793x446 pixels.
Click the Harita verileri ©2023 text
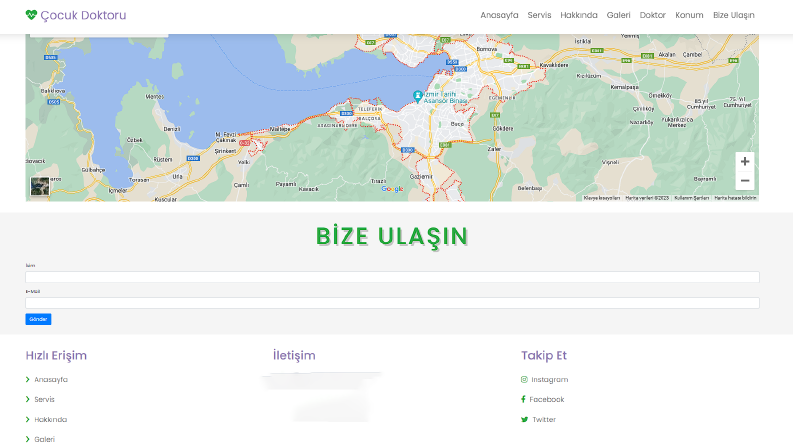pyautogui.click(x=647, y=198)
